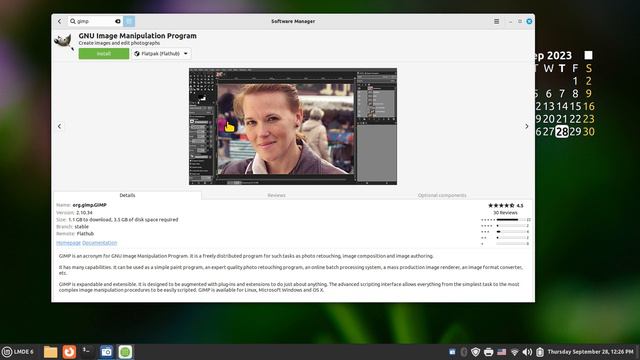
Task: Clear the search text in the search box
Action: (118, 21)
